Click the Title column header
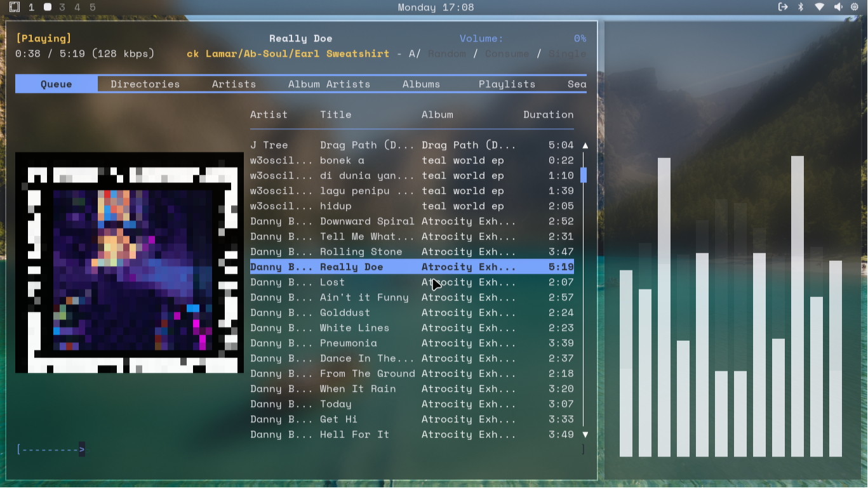The height and width of the screenshot is (488, 868). (336, 115)
